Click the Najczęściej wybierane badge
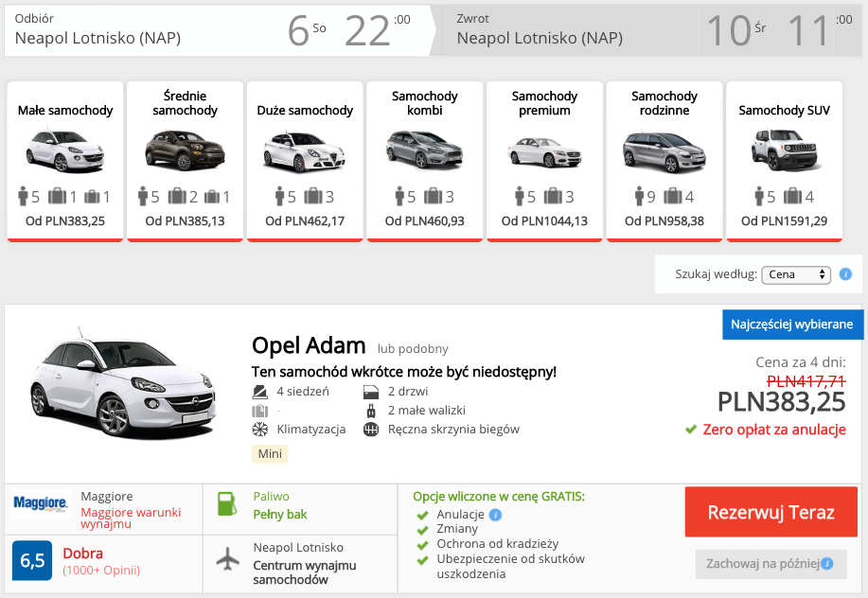This screenshot has width=868, height=598. (792, 325)
